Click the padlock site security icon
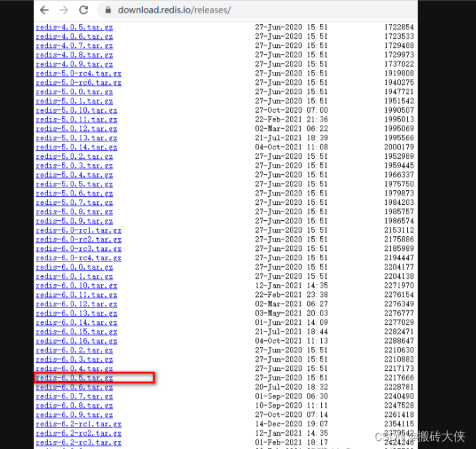Viewport: 476px width, 449px height. [108, 10]
